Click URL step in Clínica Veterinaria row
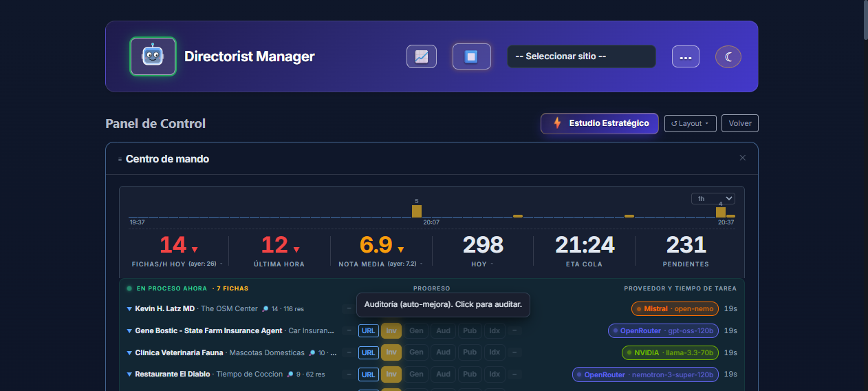The image size is (868, 391). (369, 353)
